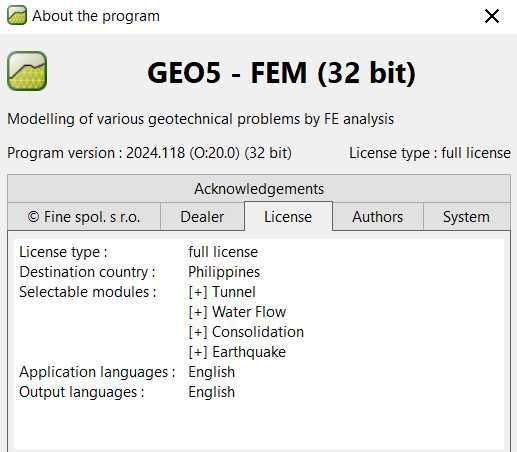
Task: Click the Output languages English value
Action: coord(212,392)
